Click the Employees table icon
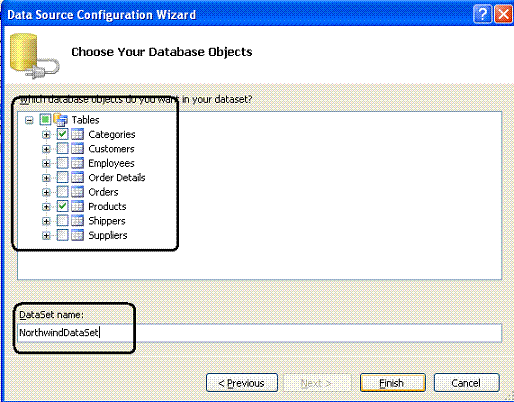Viewport: 514px width, 402px height. (77, 163)
